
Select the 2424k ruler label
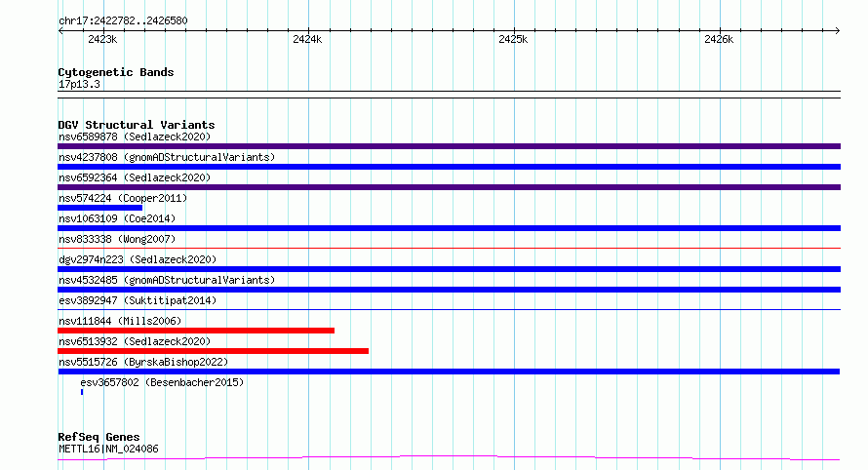click(307, 39)
